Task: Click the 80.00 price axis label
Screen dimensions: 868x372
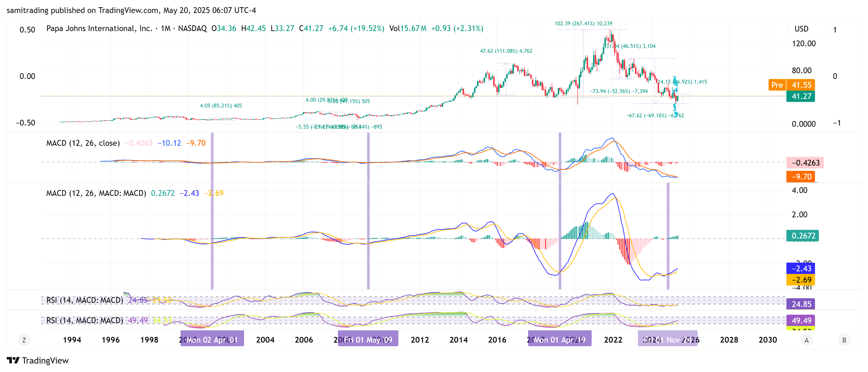Action: point(802,71)
